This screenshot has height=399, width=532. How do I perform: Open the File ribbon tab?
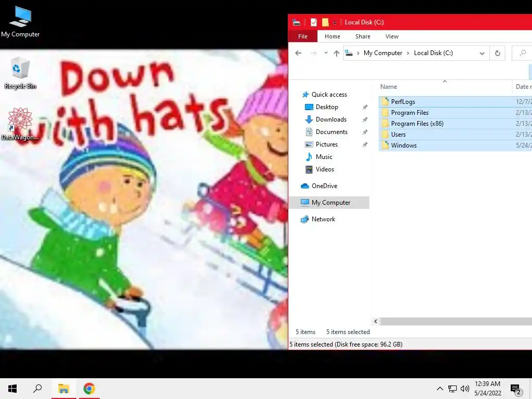303,36
